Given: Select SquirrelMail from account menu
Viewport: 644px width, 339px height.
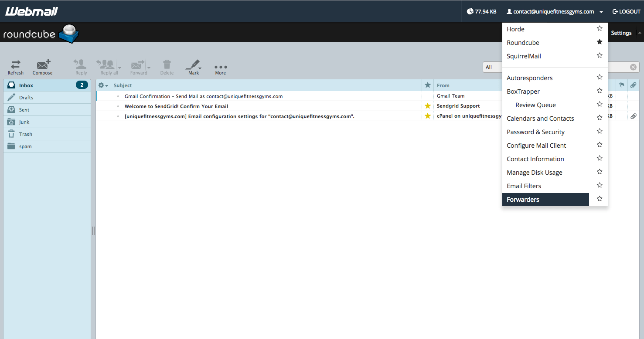Looking at the screenshot, I should pyautogui.click(x=546, y=56).
